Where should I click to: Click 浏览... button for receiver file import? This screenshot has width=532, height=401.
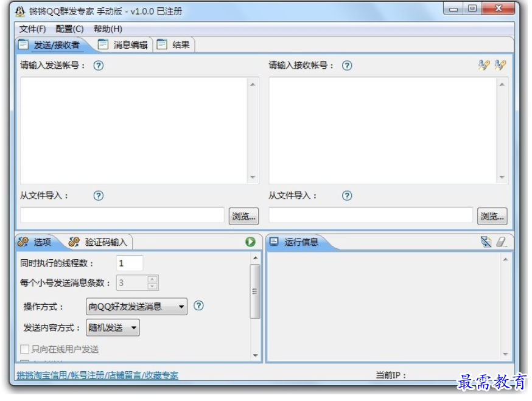[x=492, y=217]
